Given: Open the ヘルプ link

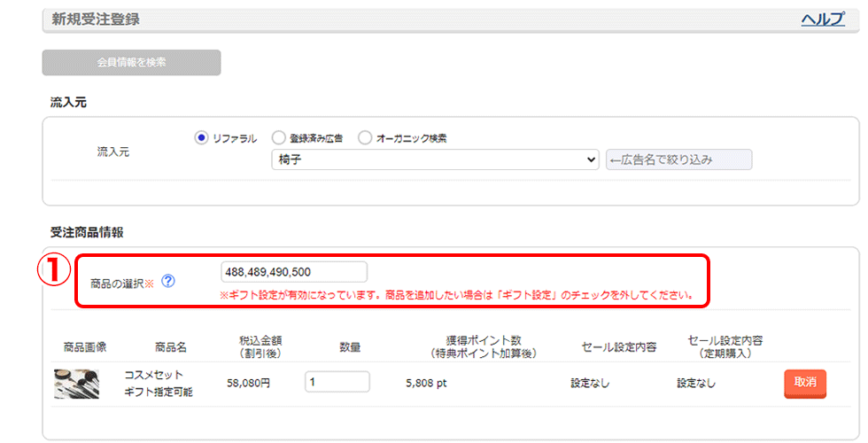Looking at the screenshot, I should (823, 19).
